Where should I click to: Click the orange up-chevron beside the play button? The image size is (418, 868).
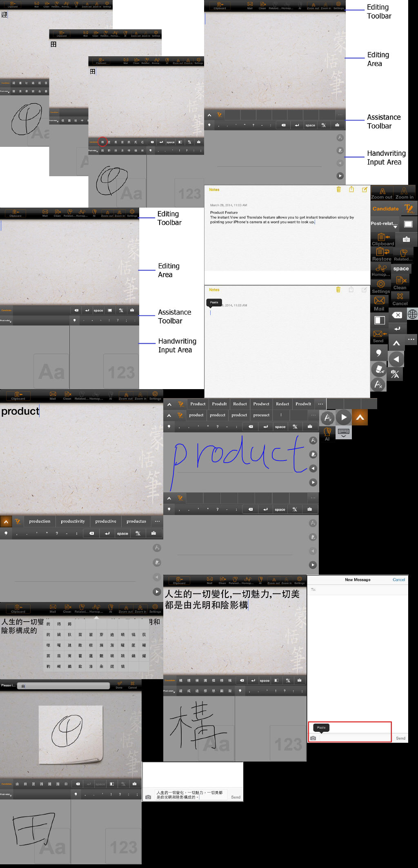click(x=360, y=417)
